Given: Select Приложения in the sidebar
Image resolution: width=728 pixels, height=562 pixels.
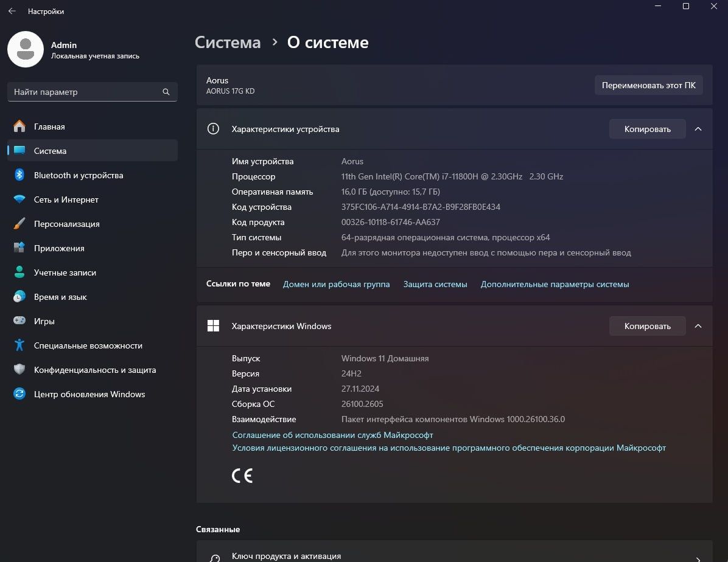Looking at the screenshot, I should [x=93, y=248].
